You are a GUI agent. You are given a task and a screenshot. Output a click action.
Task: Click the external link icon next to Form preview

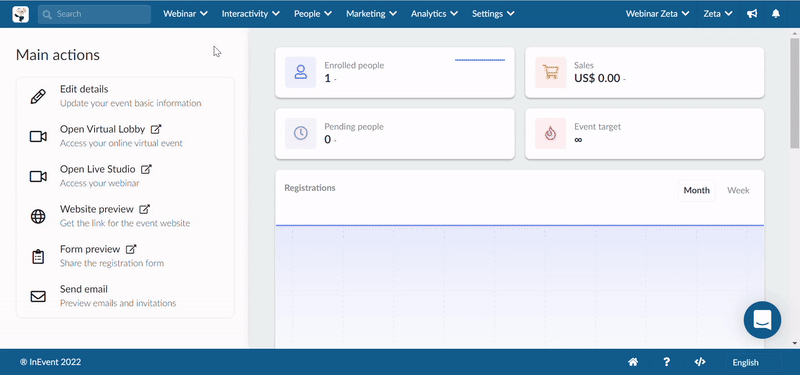tap(132, 249)
